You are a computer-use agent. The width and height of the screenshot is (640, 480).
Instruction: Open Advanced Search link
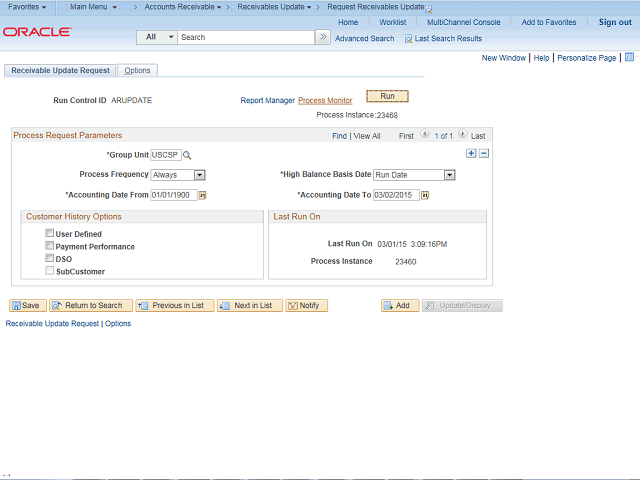click(364, 39)
